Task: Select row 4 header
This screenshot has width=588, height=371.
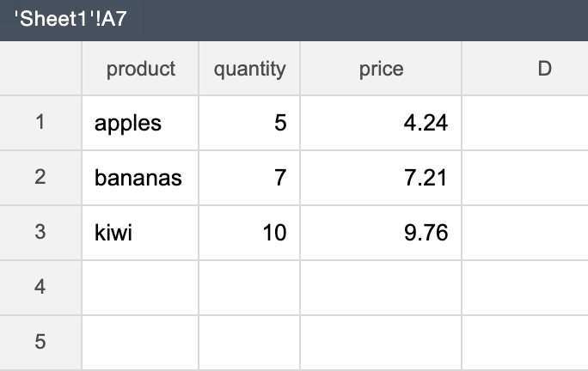Action: coord(40,288)
